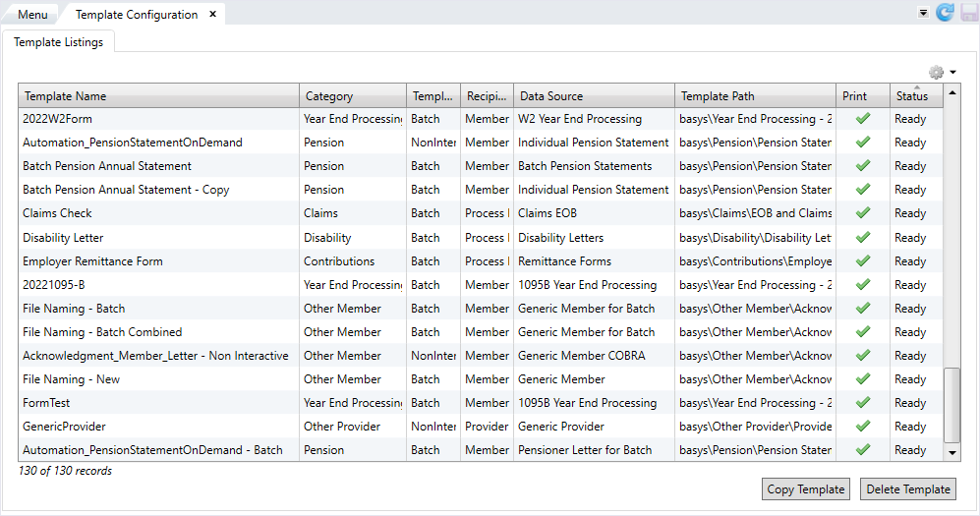Click the Print checkmark for 2022W2Form

click(x=863, y=119)
